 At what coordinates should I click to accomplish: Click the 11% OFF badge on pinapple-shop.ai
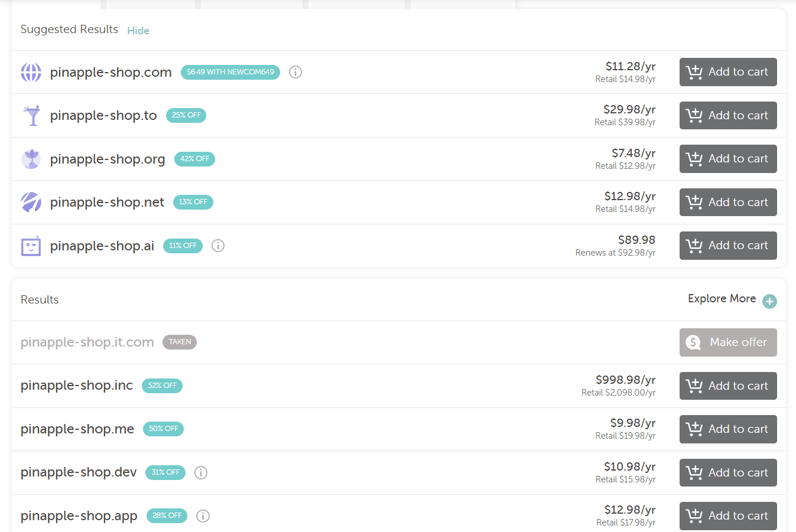[183, 246]
